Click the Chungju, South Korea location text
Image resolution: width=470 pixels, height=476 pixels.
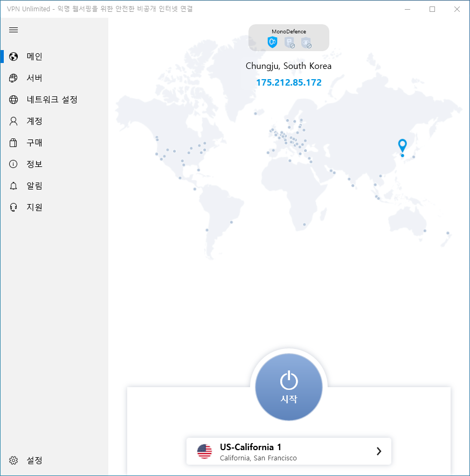point(288,66)
